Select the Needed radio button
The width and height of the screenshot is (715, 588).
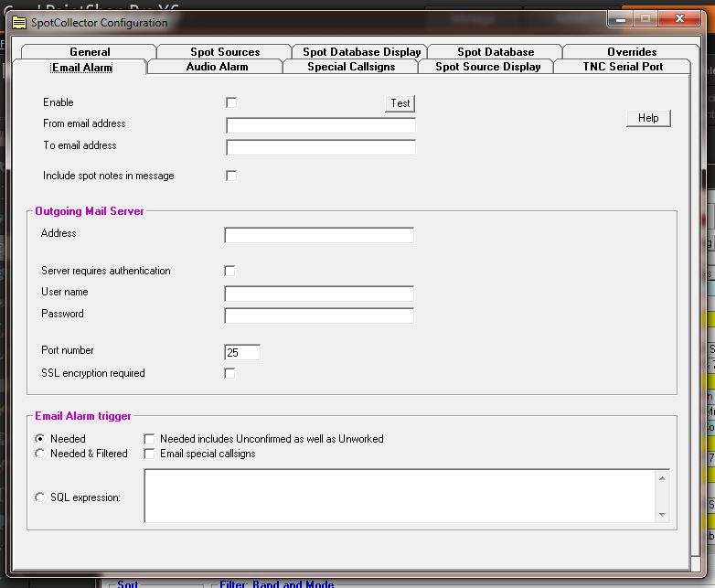click(40, 439)
